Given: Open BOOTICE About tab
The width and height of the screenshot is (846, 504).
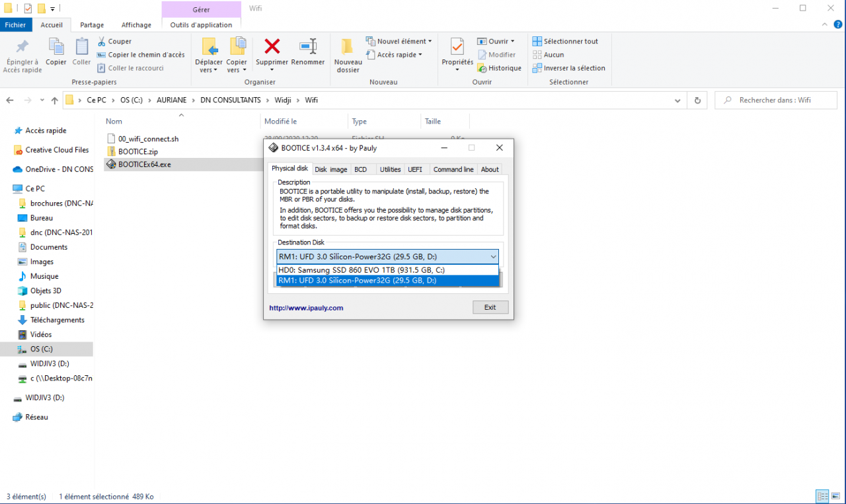Looking at the screenshot, I should click(x=490, y=169).
